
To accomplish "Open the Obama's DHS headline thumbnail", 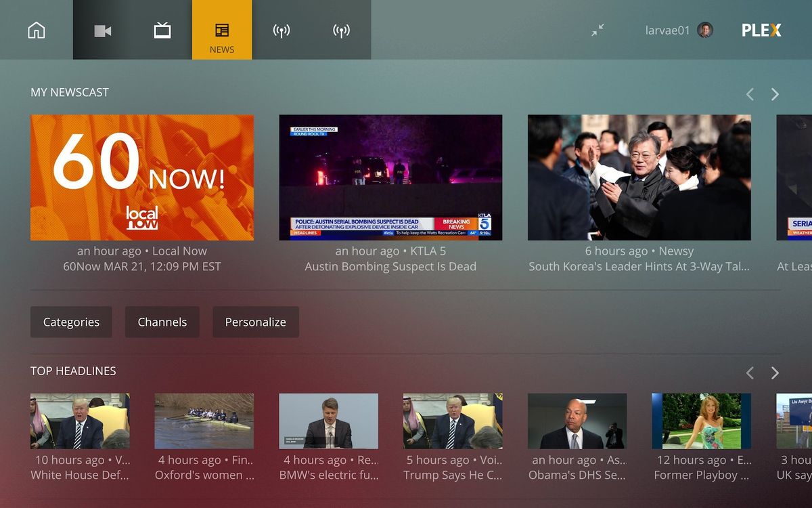I will click(x=577, y=420).
